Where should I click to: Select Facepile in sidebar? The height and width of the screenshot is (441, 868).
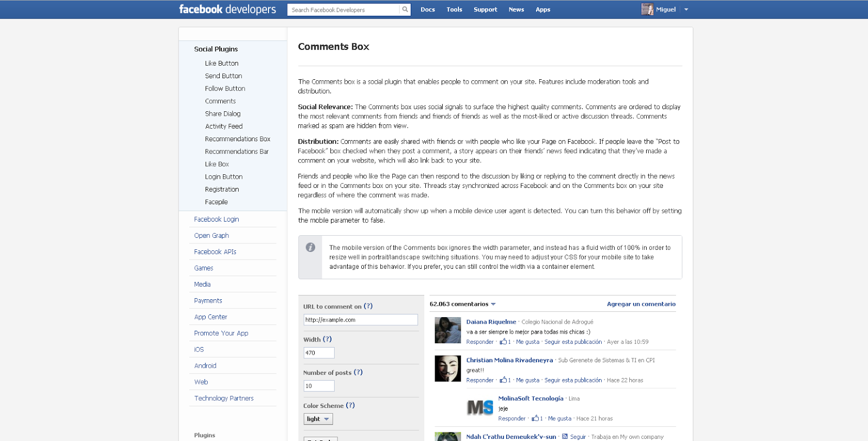point(216,201)
